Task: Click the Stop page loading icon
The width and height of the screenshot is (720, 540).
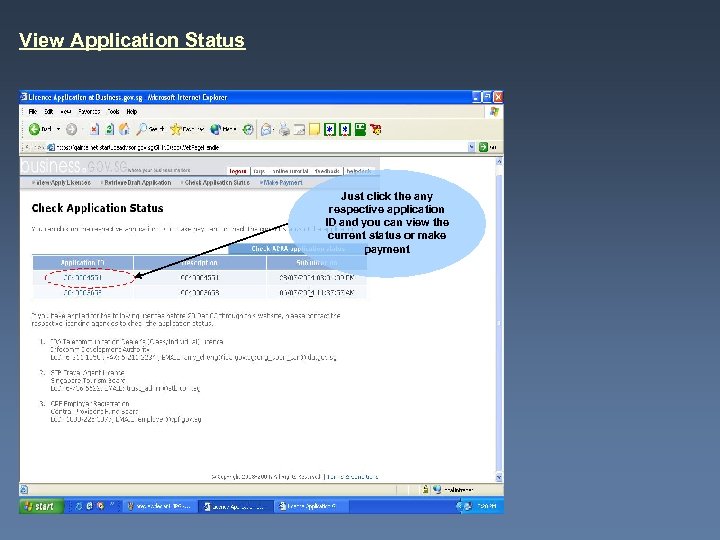Action: click(94, 129)
